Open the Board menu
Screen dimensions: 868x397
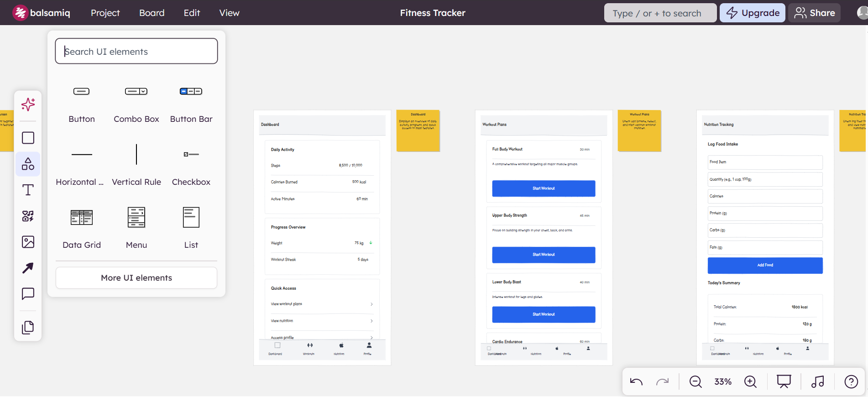click(x=152, y=13)
